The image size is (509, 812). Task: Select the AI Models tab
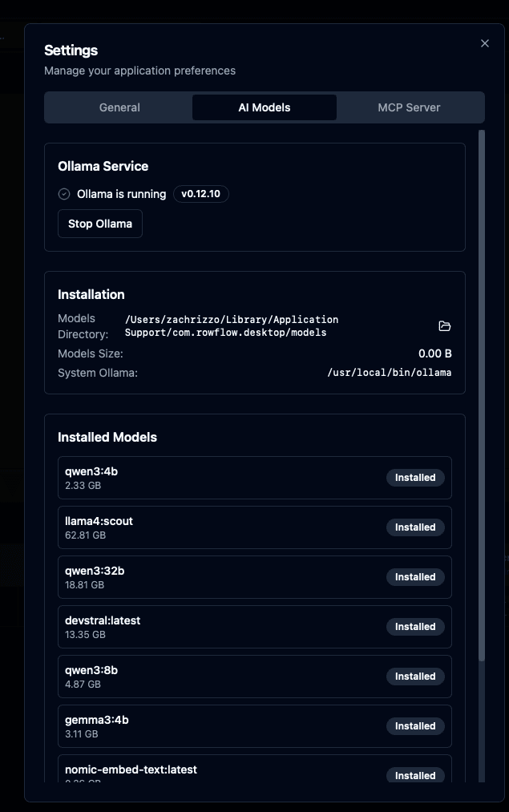point(265,107)
